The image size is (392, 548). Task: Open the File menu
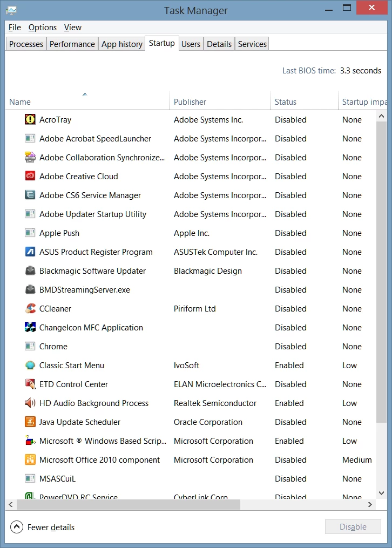click(15, 27)
